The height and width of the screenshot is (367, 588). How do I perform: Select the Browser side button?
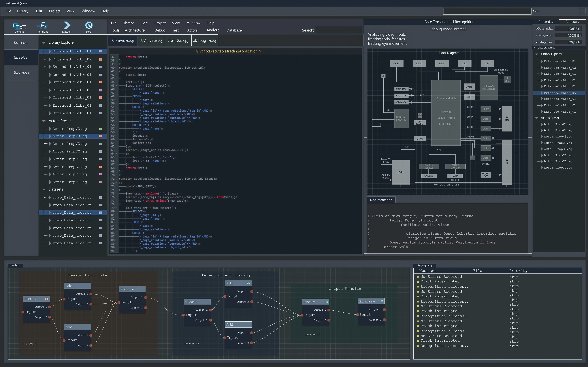pos(21,73)
